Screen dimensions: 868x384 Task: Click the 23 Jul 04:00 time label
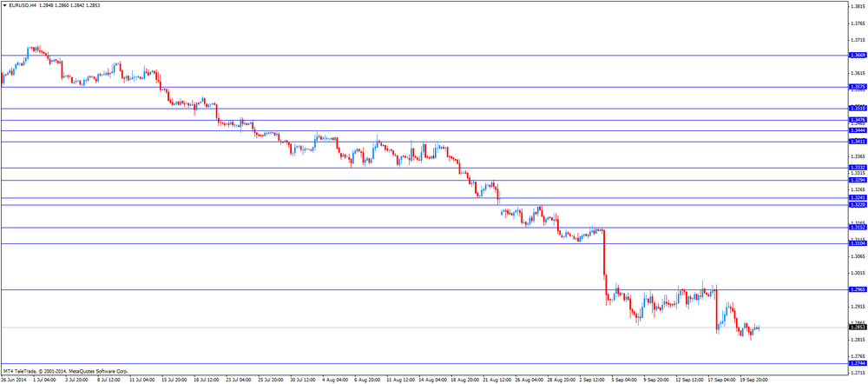(238, 381)
